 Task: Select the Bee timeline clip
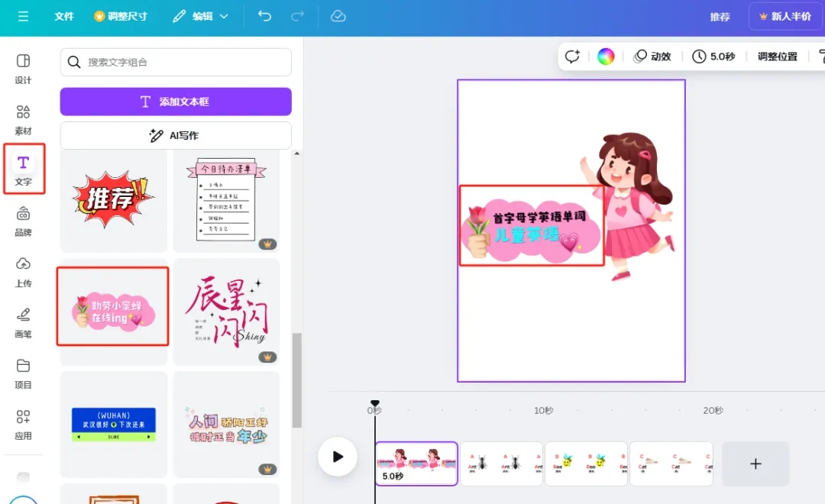586,464
